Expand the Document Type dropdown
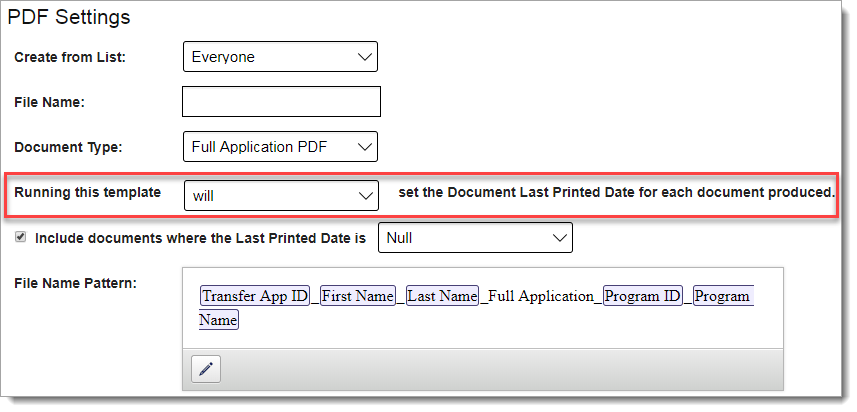The width and height of the screenshot is (857, 412). tap(280, 146)
